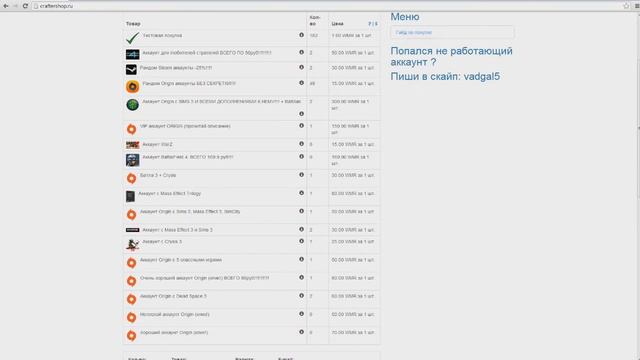Open Тестовая покупка product link
The height and width of the screenshot is (360, 640).
click(x=162, y=36)
